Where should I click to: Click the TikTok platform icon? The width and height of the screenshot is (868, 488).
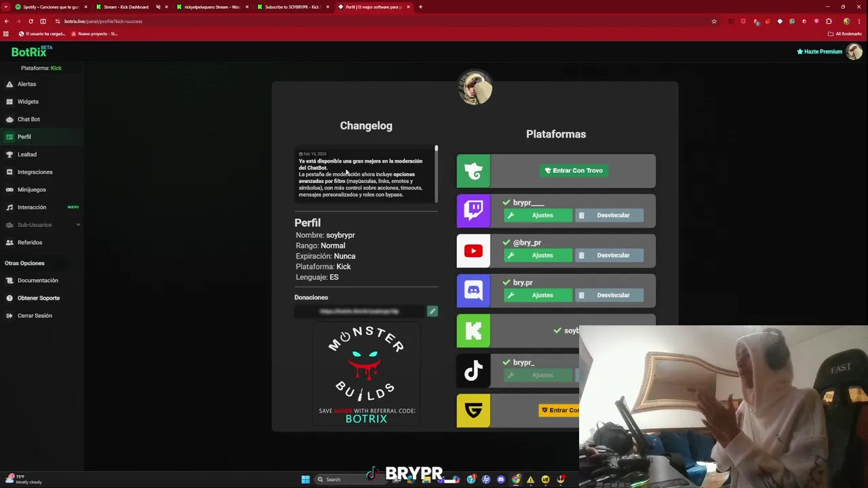[473, 371]
